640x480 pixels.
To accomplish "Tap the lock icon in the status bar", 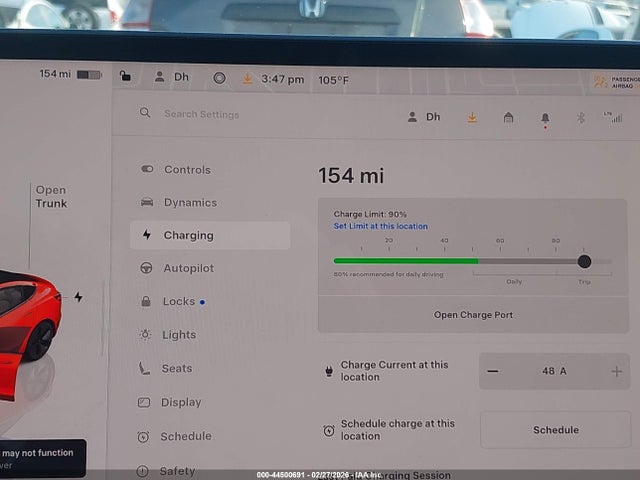I will [x=125, y=76].
